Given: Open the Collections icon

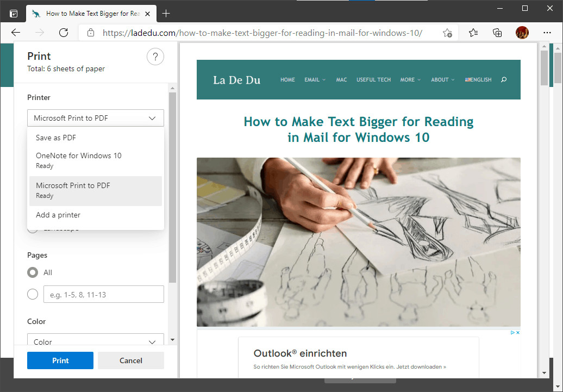Looking at the screenshot, I should 497,33.
